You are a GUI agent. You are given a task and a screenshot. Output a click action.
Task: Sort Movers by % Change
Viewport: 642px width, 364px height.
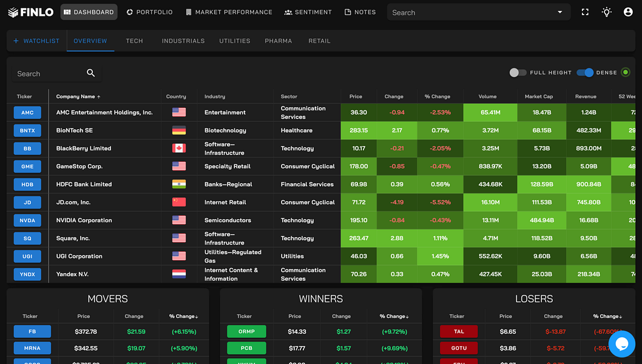(x=183, y=317)
